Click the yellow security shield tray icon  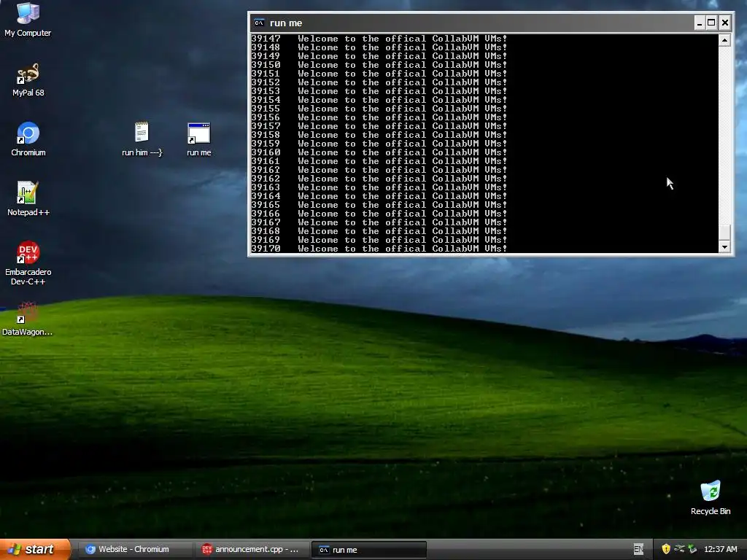point(666,549)
